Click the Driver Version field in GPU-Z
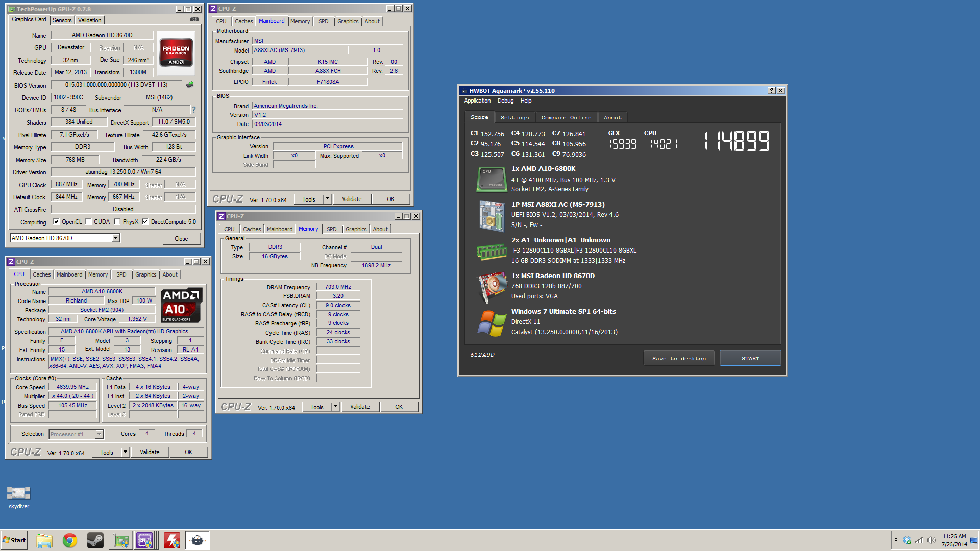This screenshot has width=980, height=551. [x=123, y=172]
